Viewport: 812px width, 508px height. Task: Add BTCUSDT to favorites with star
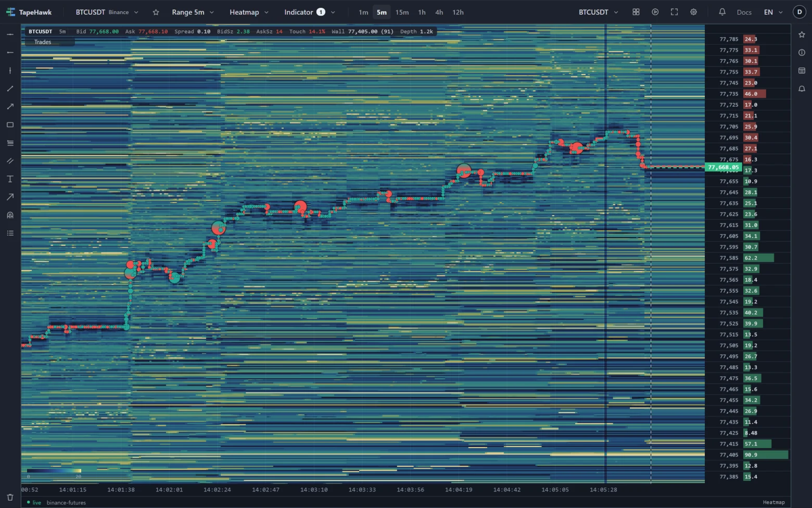click(x=156, y=12)
